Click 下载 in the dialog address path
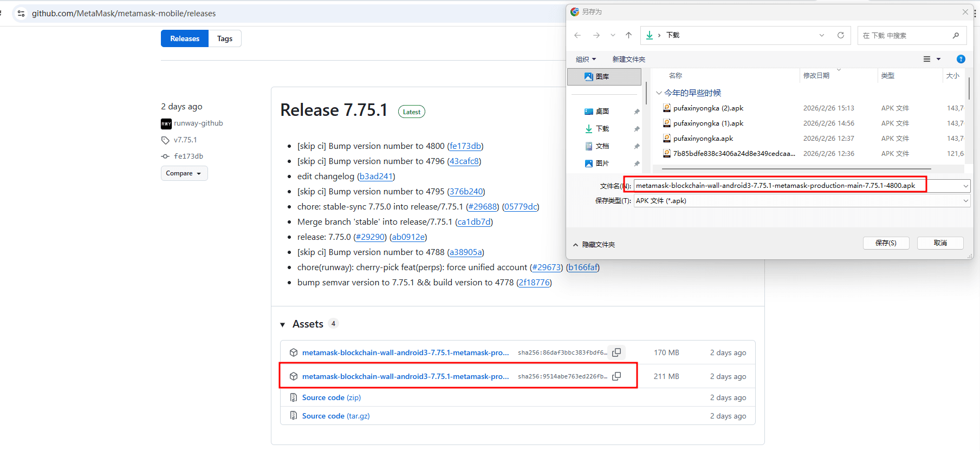 pos(673,35)
